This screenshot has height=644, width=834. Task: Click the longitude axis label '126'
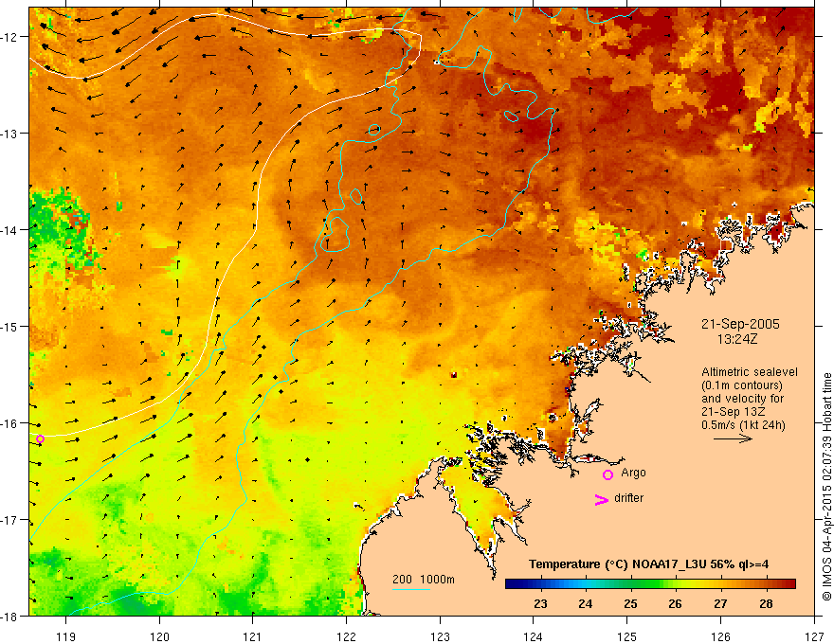click(720, 636)
